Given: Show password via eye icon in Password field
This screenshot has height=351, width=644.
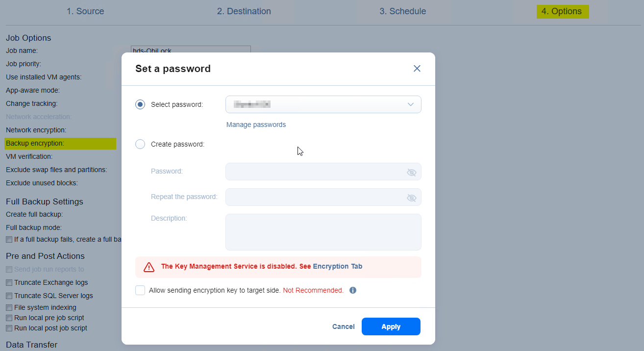Looking at the screenshot, I should (412, 172).
